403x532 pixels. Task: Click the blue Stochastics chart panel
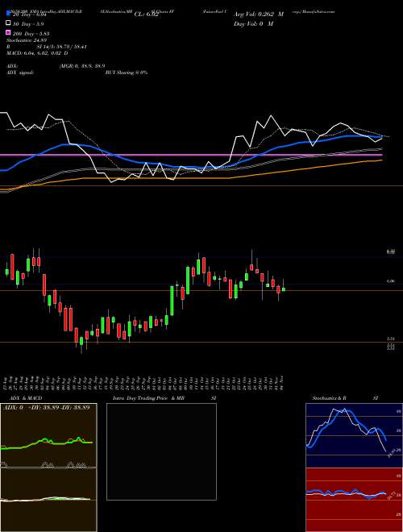pyautogui.click(x=354, y=435)
